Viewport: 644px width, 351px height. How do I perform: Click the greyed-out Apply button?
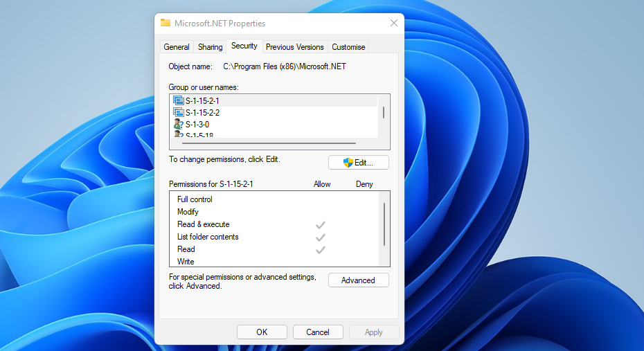click(x=374, y=332)
